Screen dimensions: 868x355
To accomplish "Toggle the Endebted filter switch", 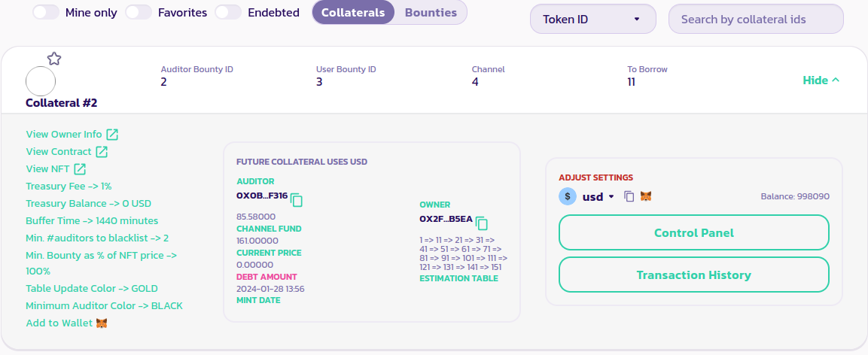I will coord(228,13).
